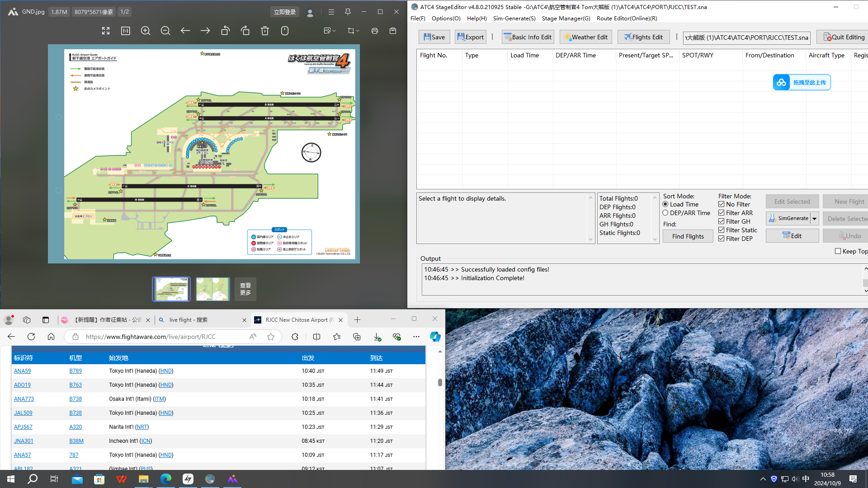Open the Edge favorites list icon

[x=337, y=337]
